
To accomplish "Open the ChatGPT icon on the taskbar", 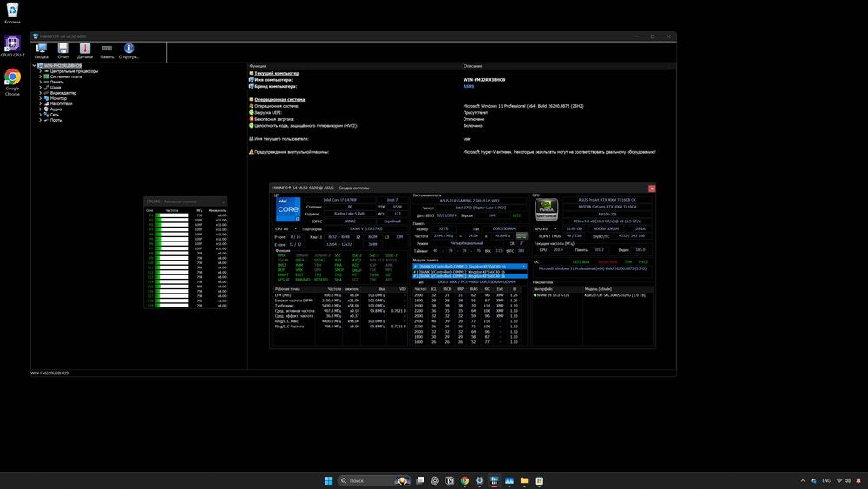I will point(435,480).
